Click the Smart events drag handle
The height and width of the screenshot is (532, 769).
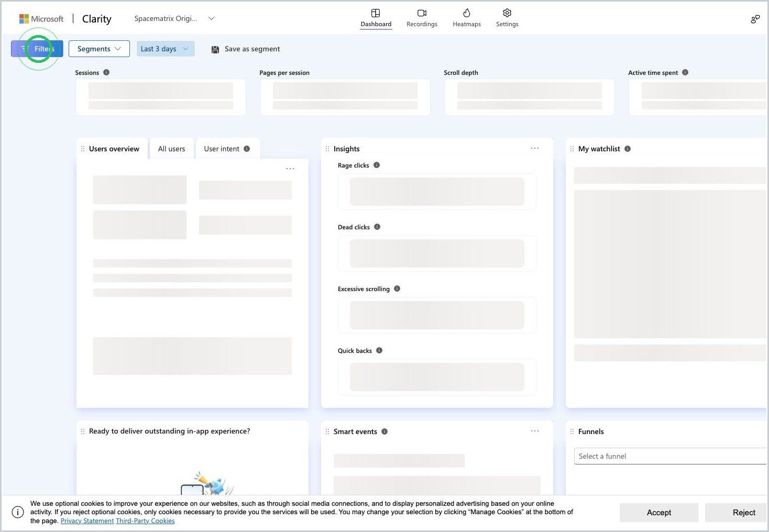pyautogui.click(x=327, y=431)
